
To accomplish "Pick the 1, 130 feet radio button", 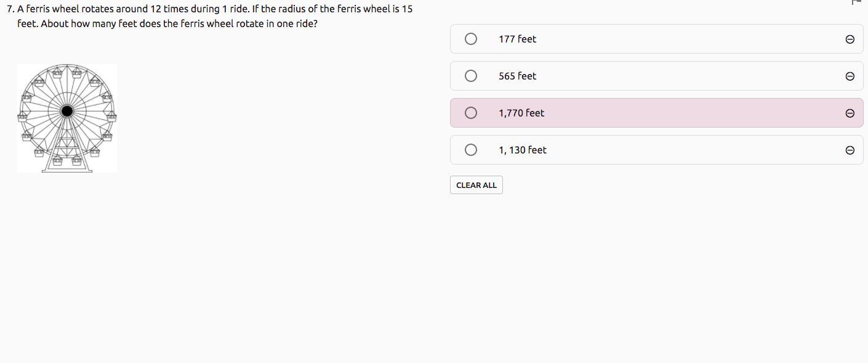I will (x=471, y=150).
